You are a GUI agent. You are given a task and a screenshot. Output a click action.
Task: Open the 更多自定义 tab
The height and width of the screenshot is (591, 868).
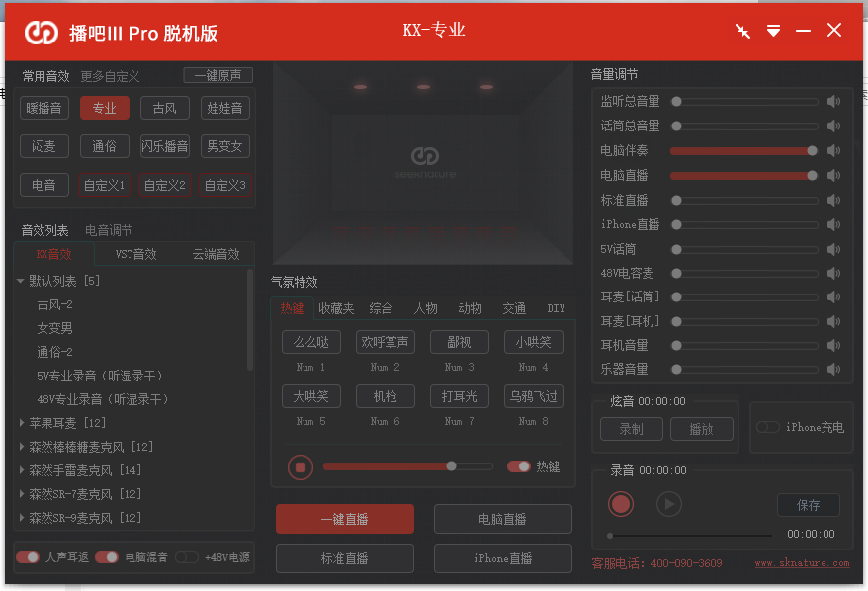110,76
